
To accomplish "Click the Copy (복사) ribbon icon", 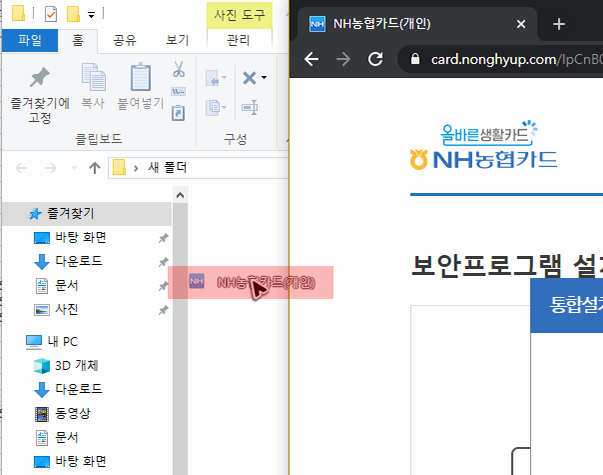I will pos(93,77).
